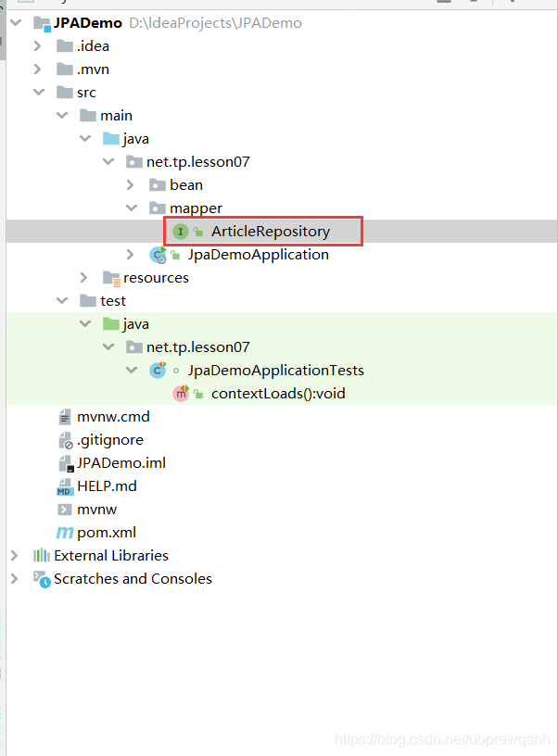Click the mvnw.cmd file icon
Viewport: 558px width, 756px height.
pyautogui.click(x=65, y=417)
